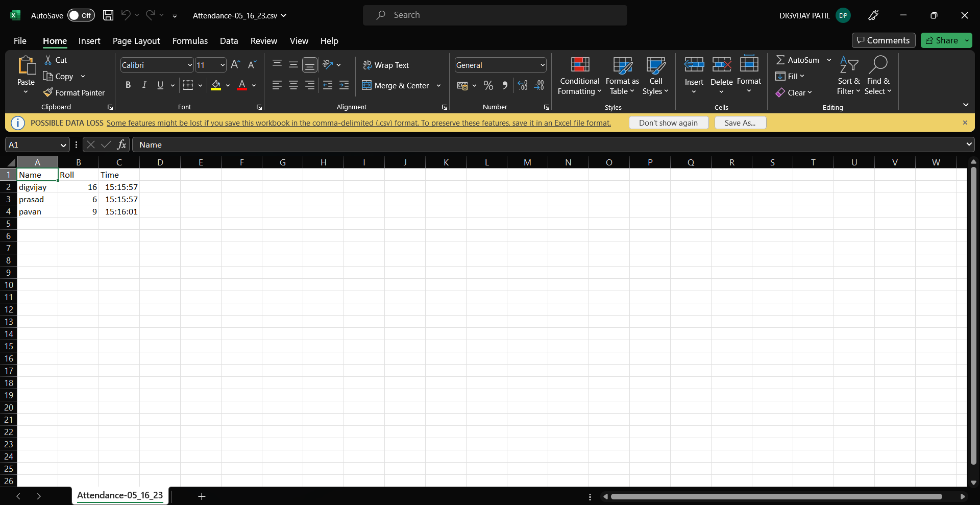The height and width of the screenshot is (505, 980).
Task: Open the Insert ribbon tab
Action: 89,41
